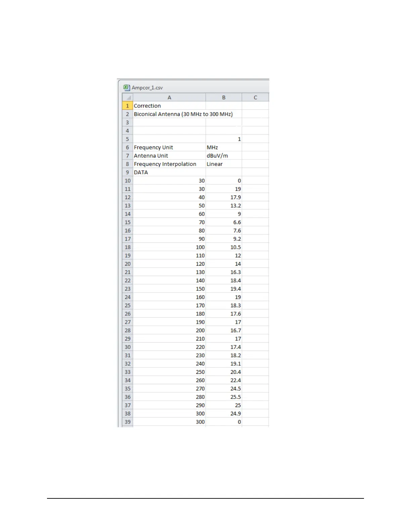Click the value 18.4 in row 22
The height and width of the screenshot is (532, 411).
pos(224,280)
